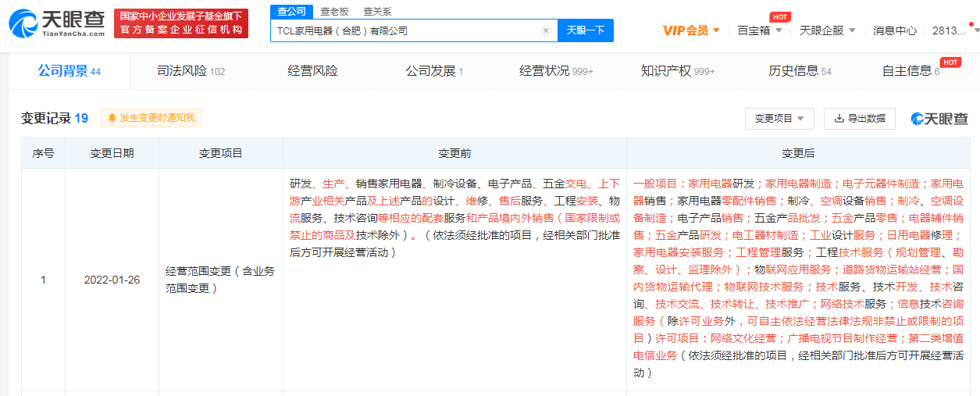Clear the search box with the X icon
980x396 pixels.
click(546, 30)
